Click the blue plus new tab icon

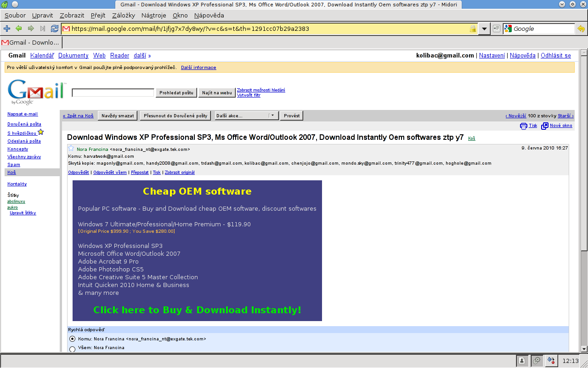pos(7,29)
